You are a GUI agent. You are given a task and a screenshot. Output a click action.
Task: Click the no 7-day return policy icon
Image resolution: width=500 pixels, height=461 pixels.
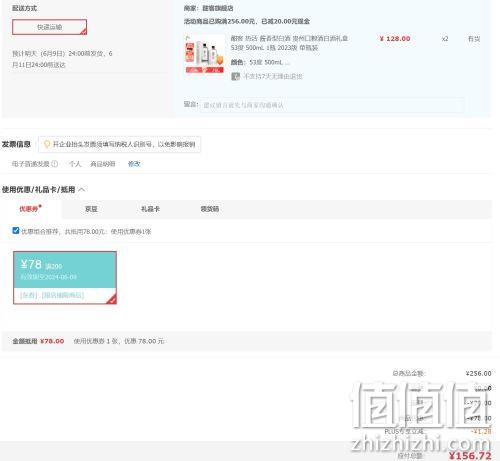[x=235, y=77]
